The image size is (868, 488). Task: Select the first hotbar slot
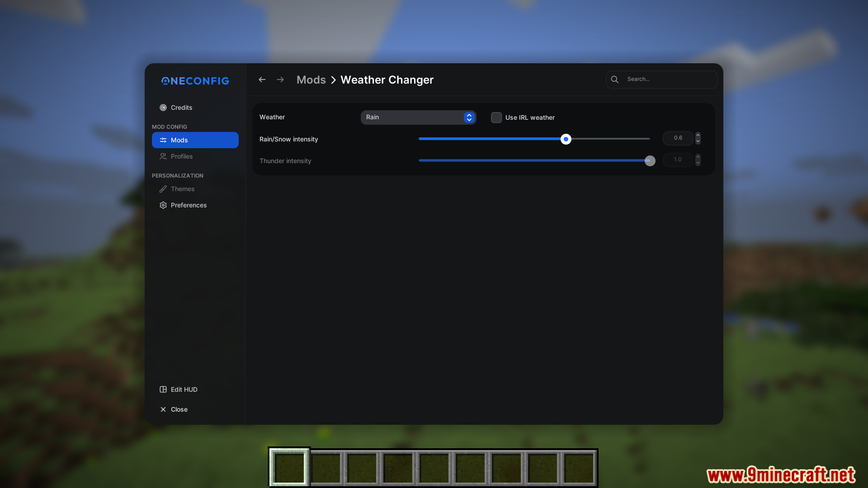289,467
